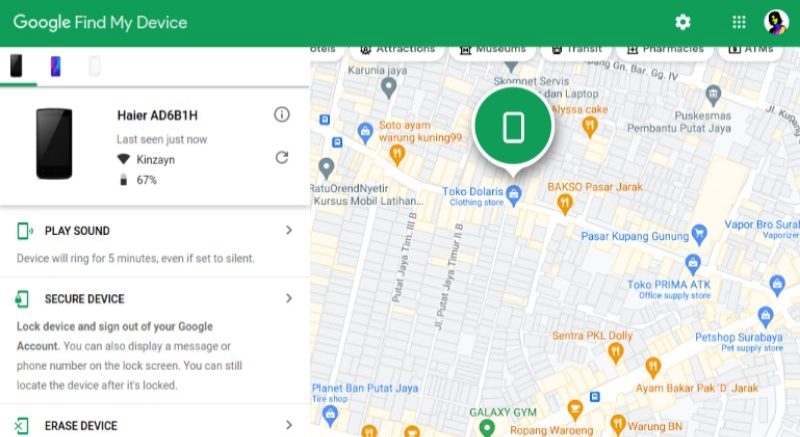Click the Ropang Waroeng cafe pin

click(x=575, y=410)
